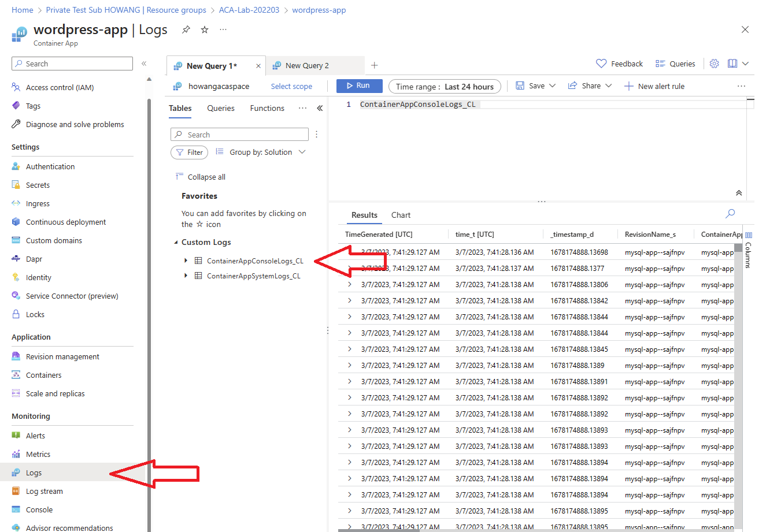Expand ContainerAppSystemLogs_CL table

click(186, 276)
